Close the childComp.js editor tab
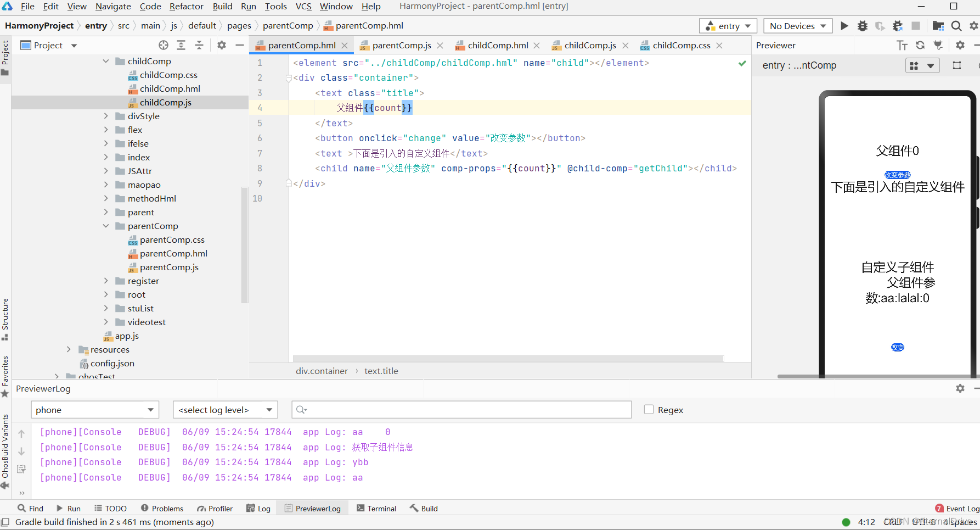Image resolution: width=980 pixels, height=530 pixels. (626, 46)
